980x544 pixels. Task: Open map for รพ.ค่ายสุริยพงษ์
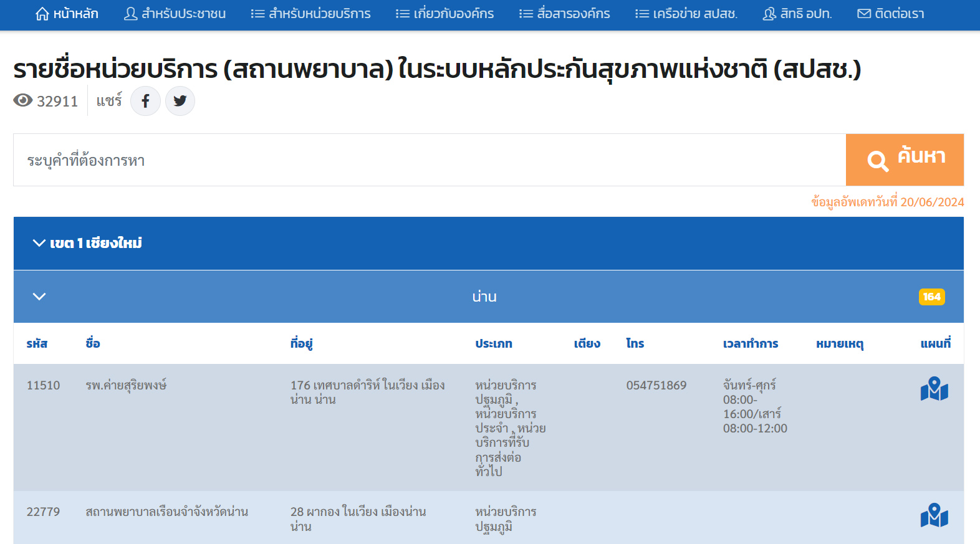click(934, 389)
